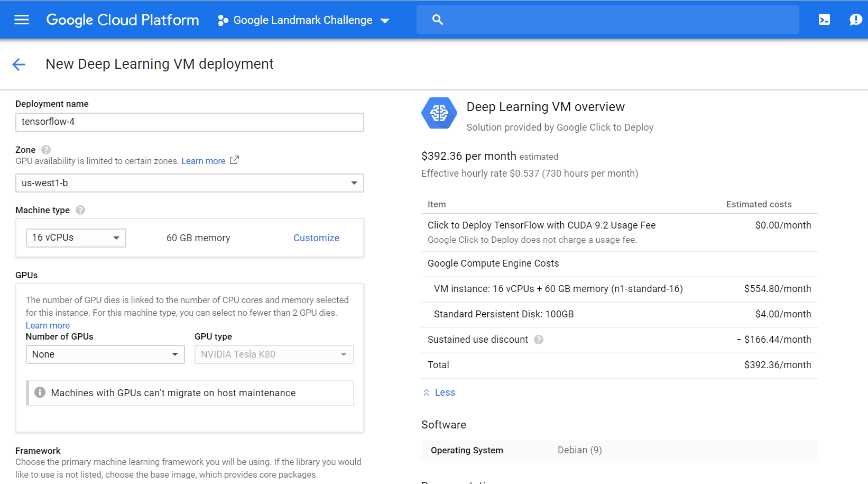Click 'Machines with GPUs can't migrate' notice text

coord(173,393)
